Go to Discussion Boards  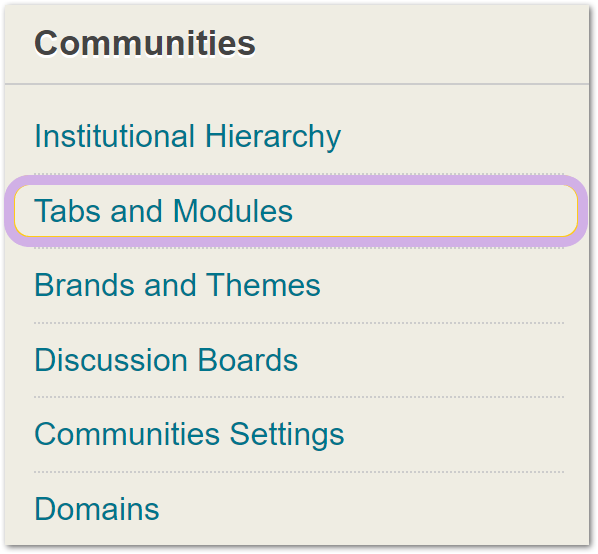[166, 360]
